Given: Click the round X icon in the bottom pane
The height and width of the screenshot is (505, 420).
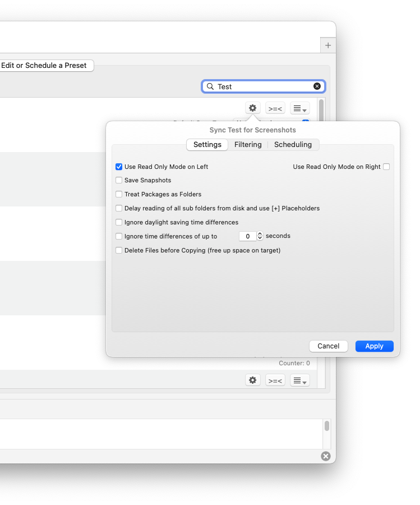Looking at the screenshot, I should pyautogui.click(x=326, y=456).
